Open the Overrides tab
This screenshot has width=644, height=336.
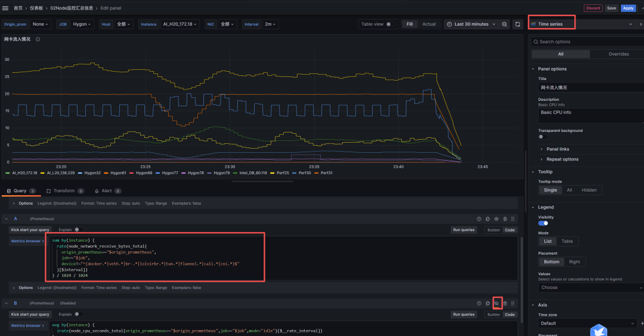[618, 54]
